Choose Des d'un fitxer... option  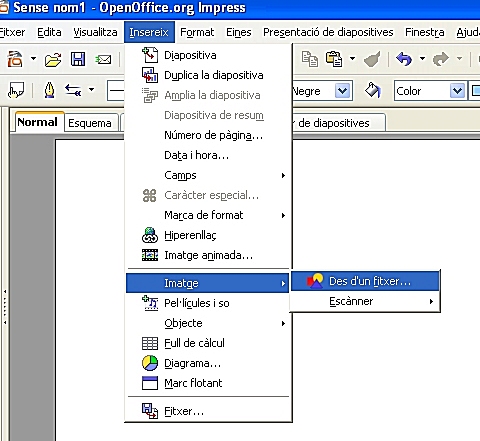coord(365,281)
